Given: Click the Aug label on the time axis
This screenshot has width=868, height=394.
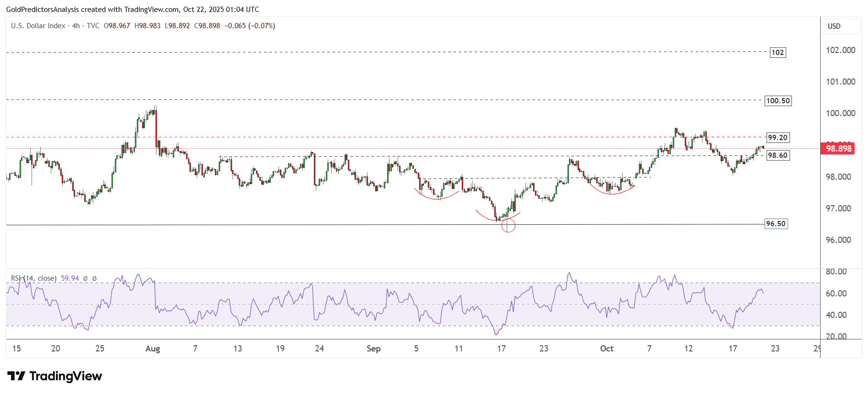Looking at the screenshot, I should 153,349.
